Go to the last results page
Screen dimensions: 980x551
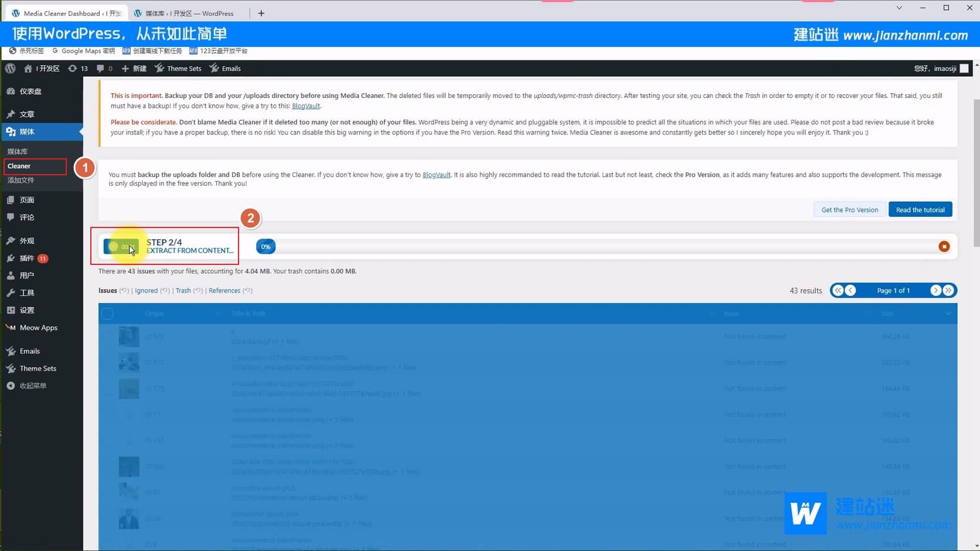(x=948, y=290)
